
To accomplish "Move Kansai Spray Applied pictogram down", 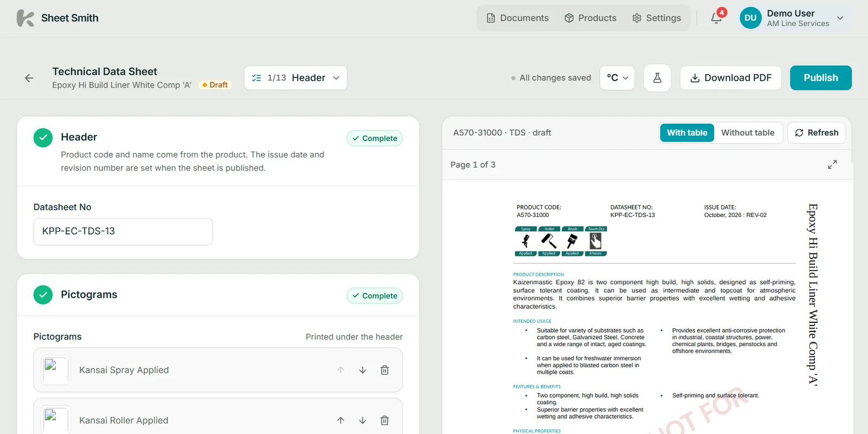I will click(x=362, y=370).
